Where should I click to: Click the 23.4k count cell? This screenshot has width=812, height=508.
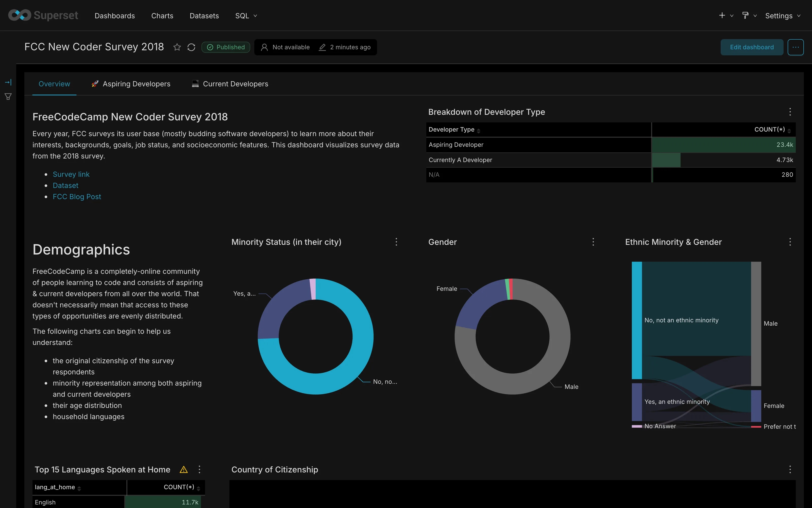[x=723, y=145]
